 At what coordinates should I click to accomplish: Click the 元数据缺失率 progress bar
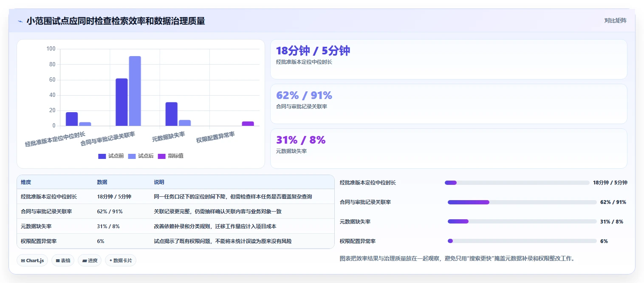[x=522, y=222]
